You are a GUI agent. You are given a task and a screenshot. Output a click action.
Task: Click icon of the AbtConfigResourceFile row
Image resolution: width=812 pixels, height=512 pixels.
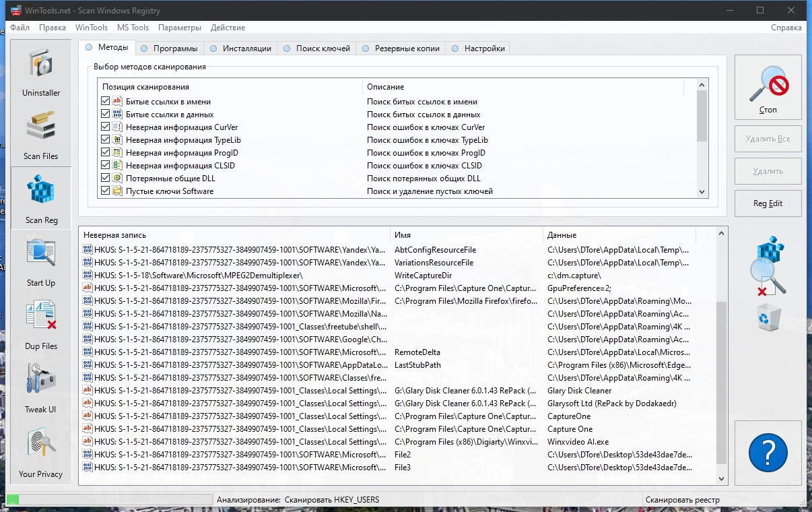[88, 250]
